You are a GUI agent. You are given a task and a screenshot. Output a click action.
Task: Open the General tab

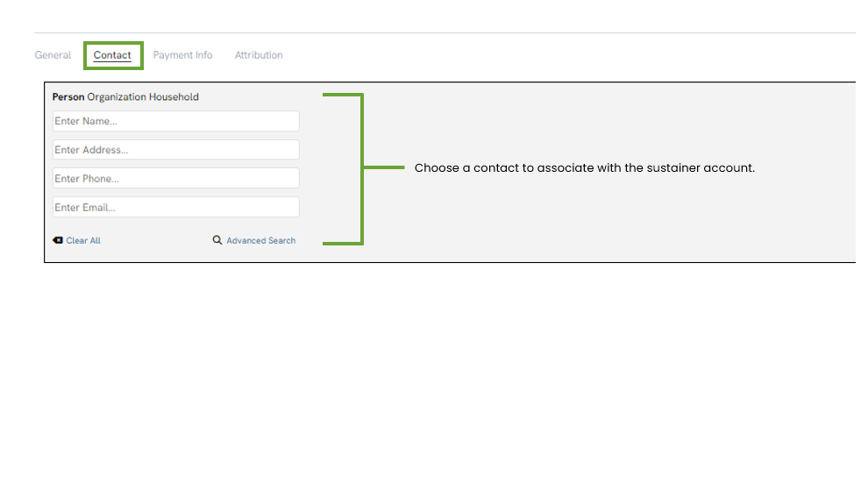click(x=53, y=55)
